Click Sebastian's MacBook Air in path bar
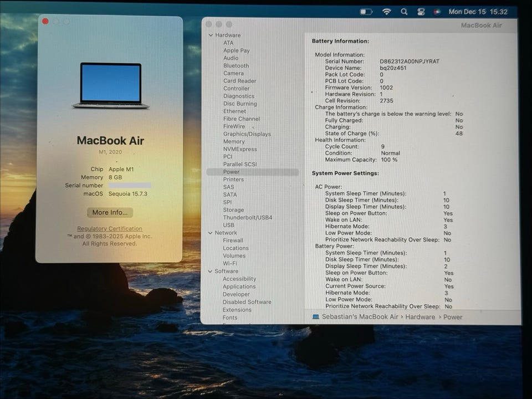This screenshot has height=399, width=532. (x=360, y=317)
